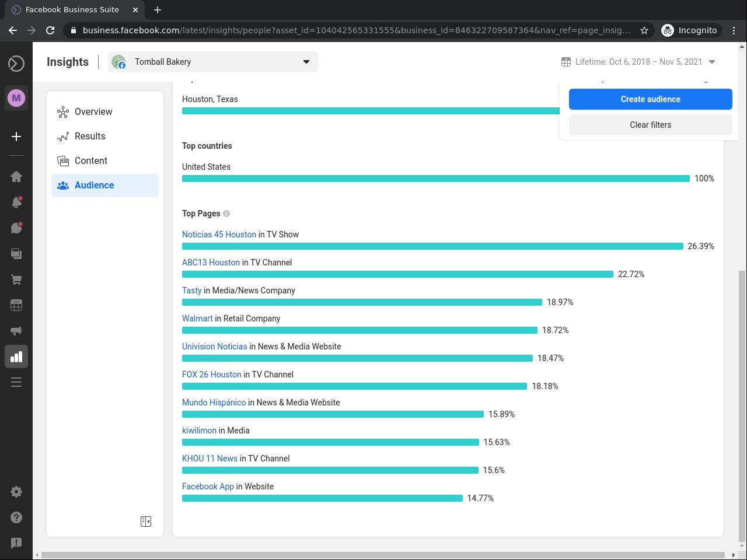747x560 pixels.
Task: Collapse the Insights navigation panel
Action: [146, 521]
